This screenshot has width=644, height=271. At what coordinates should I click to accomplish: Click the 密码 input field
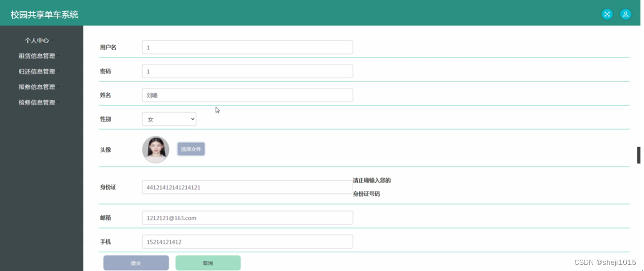247,71
